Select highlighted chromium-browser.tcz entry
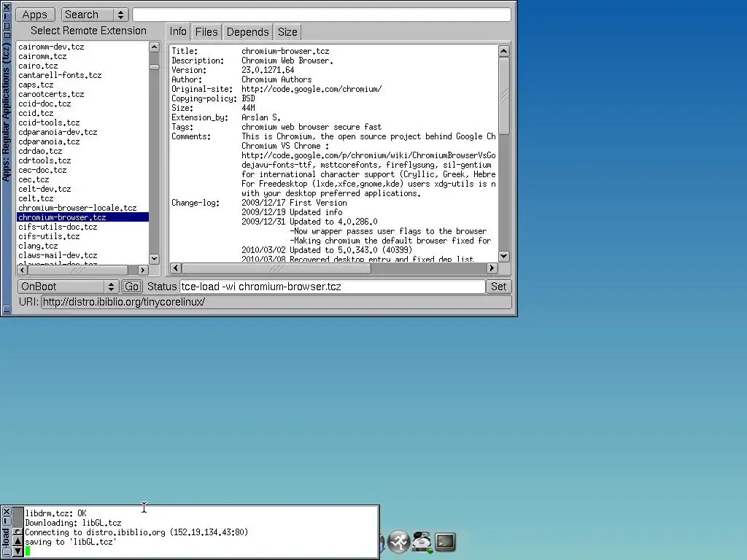Screen dimensions: 747x560 pyautogui.click(x=82, y=217)
